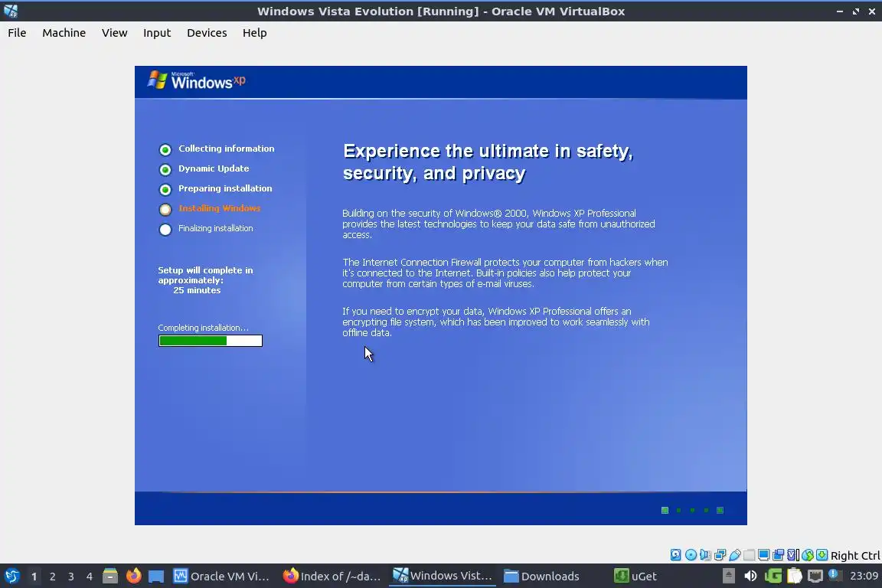Click the network adapters status icon
This screenshot has width=882, height=588.
coord(720,555)
